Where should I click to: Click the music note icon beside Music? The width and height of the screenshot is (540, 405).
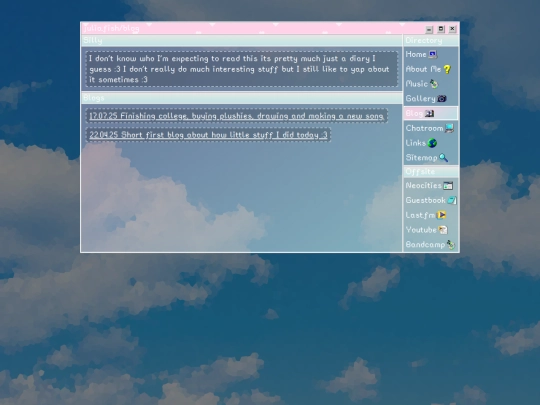434,84
